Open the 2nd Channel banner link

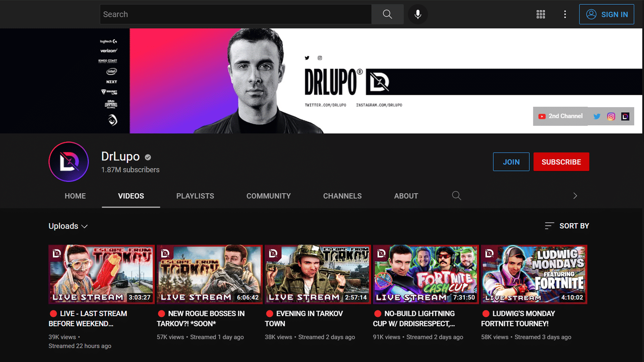point(560,116)
